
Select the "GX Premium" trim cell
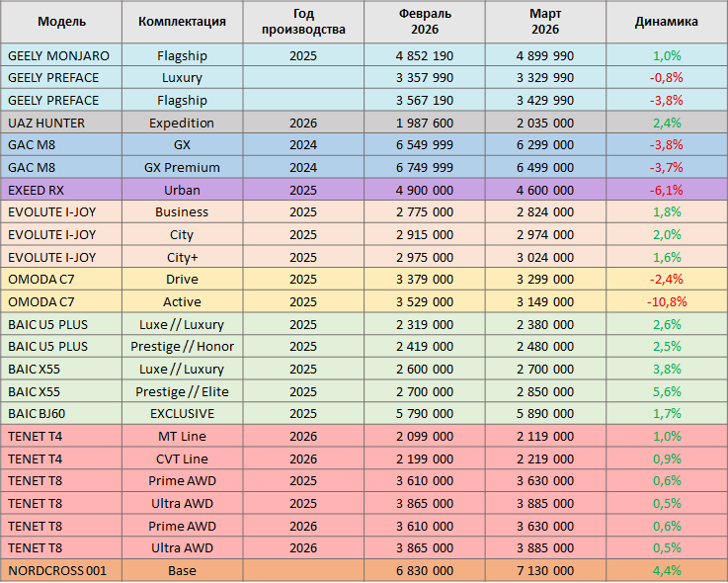point(182,167)
